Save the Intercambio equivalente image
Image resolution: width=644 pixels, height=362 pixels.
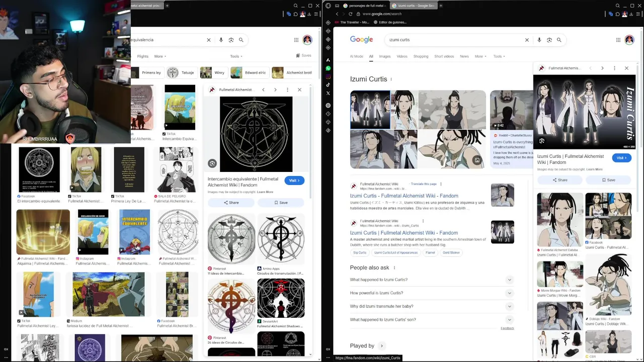(x=281, y=203)
